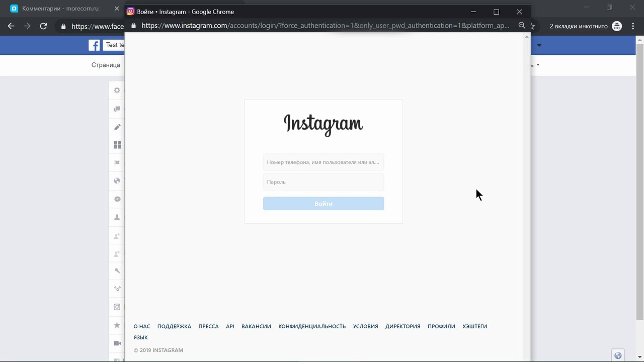
Task: Open the О НАС footer link
Action: pyautogui.click(x=142, y=326)
